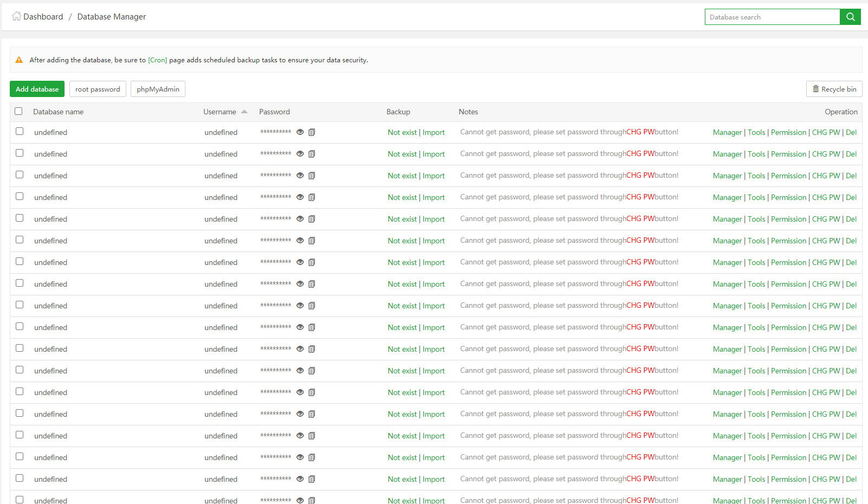Click the Dashboard home icon
This screenshot has height=504, width=868.
[x=16, y=16]
